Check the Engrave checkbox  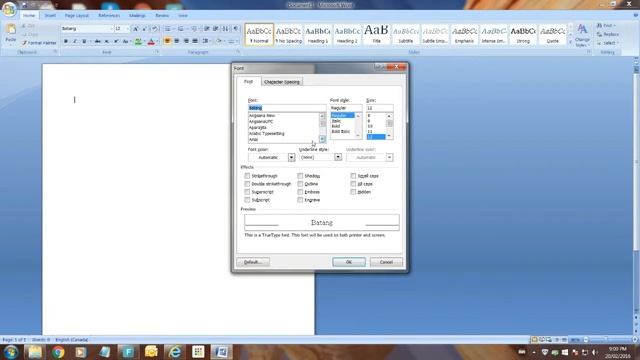coord(300,200)
